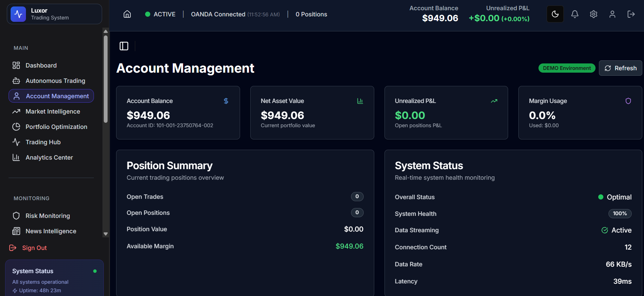Click the dollar icon on Account Balance card
The width and height of the screenshot is (644, 296).
point(226,101)
